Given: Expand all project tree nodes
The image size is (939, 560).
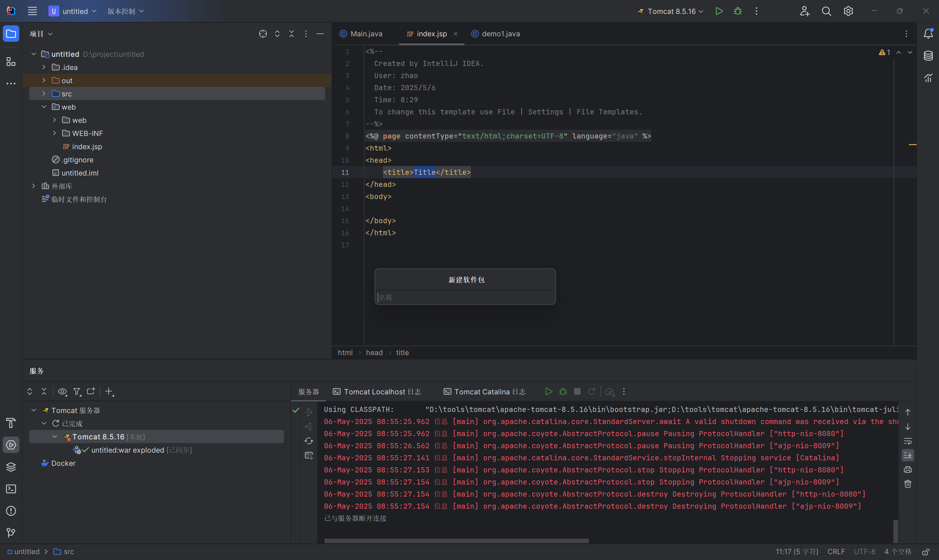Looking at the screenshot, I should point(277,34).
